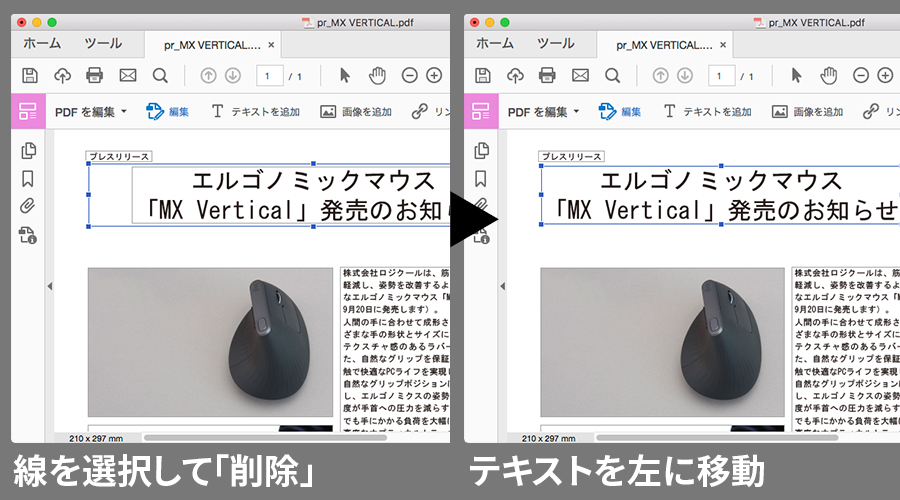Click horizontal scrollbar in left window

[x=265, y=437]
